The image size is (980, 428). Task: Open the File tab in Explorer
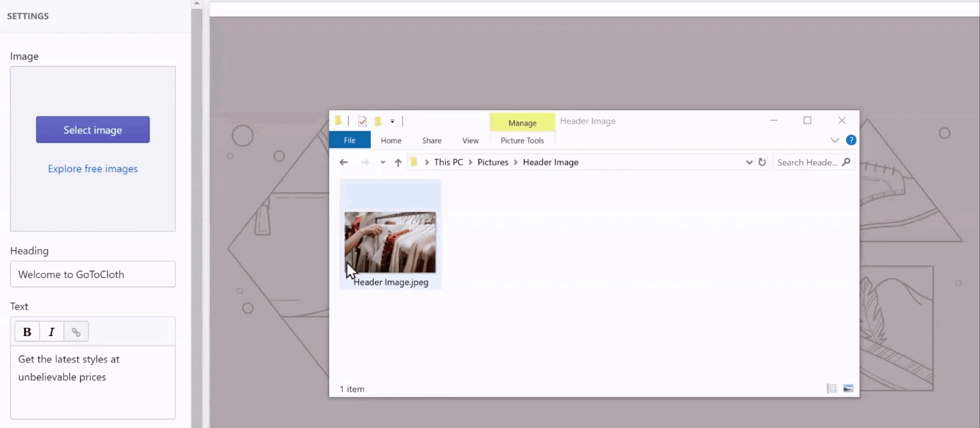tap(349, 140)
